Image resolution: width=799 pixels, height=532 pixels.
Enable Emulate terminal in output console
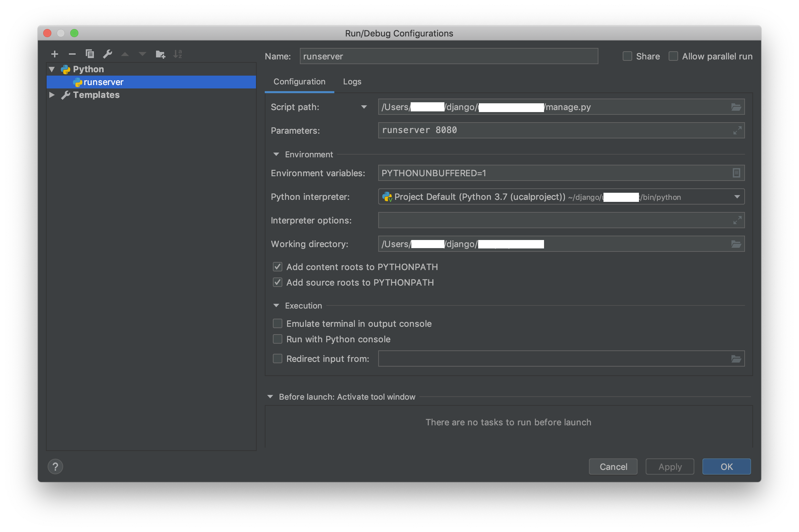278,324
